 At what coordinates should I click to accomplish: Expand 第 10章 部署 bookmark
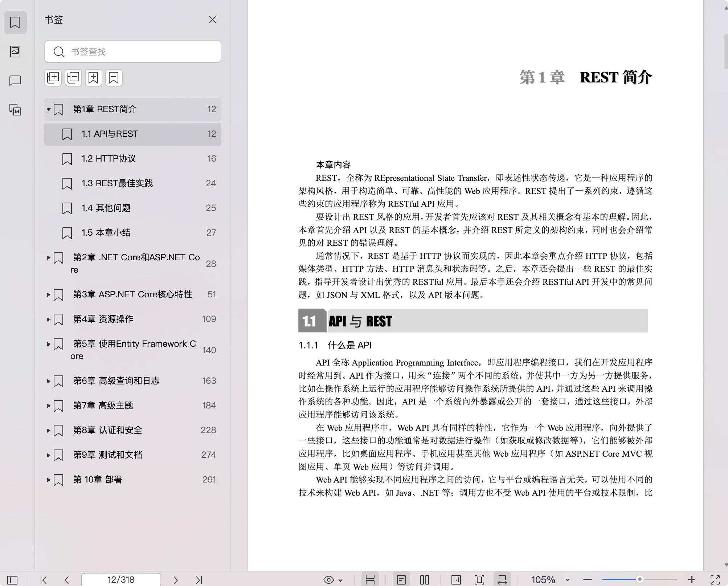point(48,480)
